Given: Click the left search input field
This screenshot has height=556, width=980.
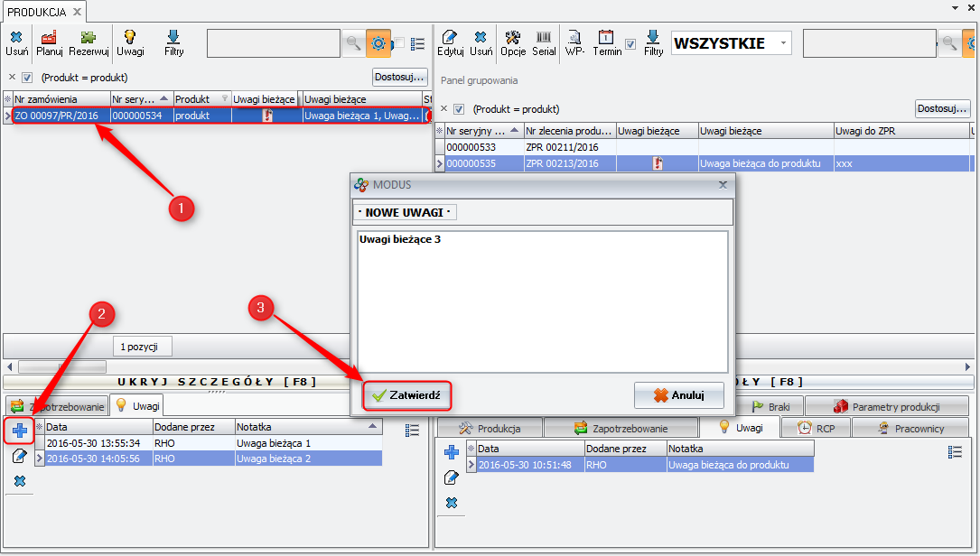Looking at the screenshot, I should click(x=273, y=43).
